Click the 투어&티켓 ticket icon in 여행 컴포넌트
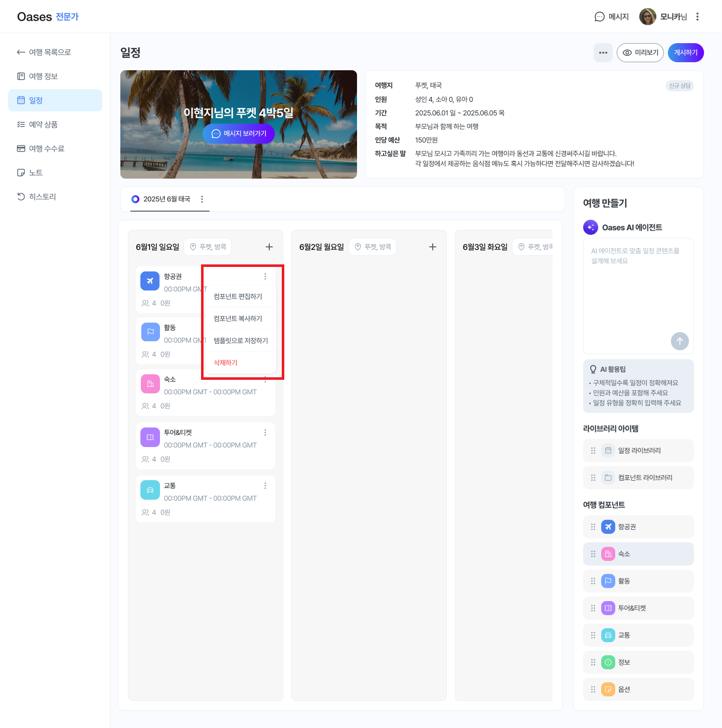 click(x=608, y=608)
